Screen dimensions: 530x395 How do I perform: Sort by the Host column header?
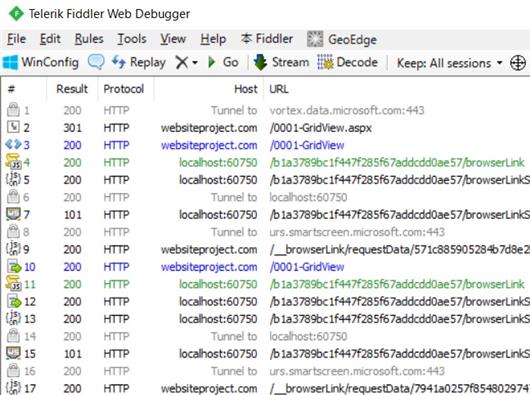tap(246, 89)
